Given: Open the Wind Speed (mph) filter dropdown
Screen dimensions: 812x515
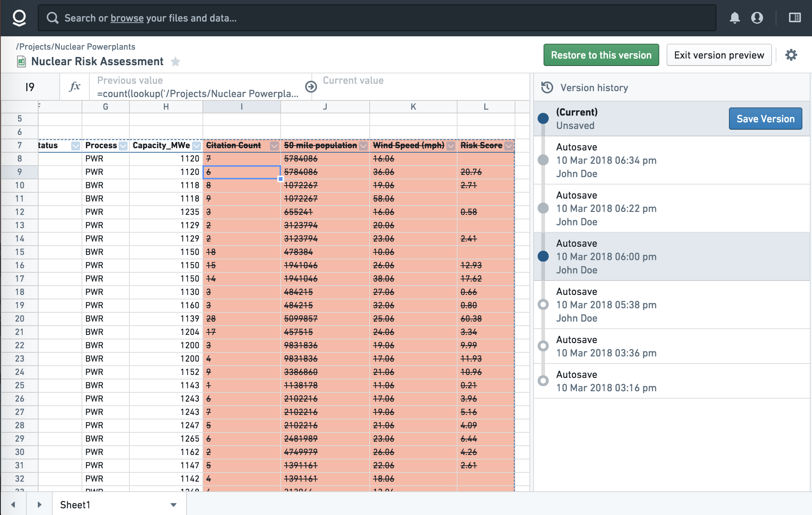Looking at the screenshot, I should 451,146.
